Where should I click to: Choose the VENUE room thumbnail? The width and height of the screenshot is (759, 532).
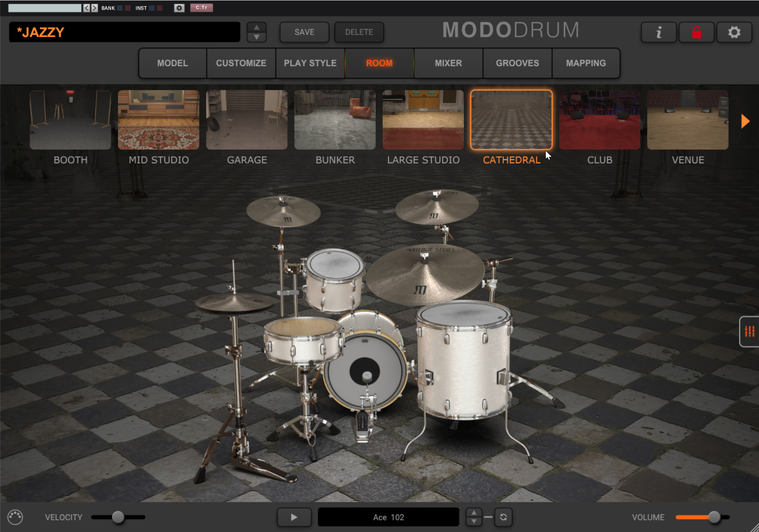(688, 120)
